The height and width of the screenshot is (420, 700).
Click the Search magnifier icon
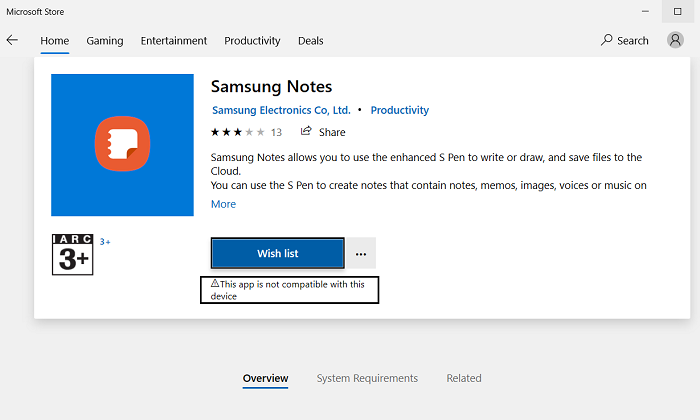click(607, 41)
